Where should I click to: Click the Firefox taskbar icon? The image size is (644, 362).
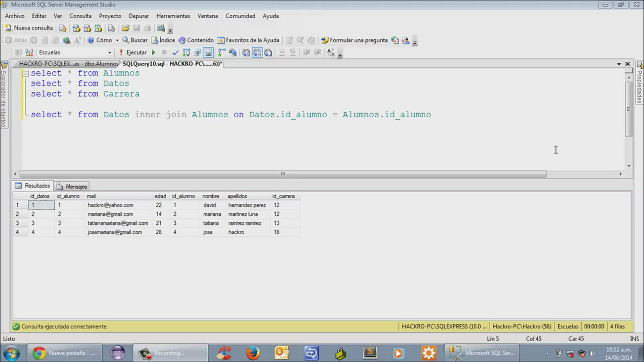pyautogui.click(x=253, y=353)
